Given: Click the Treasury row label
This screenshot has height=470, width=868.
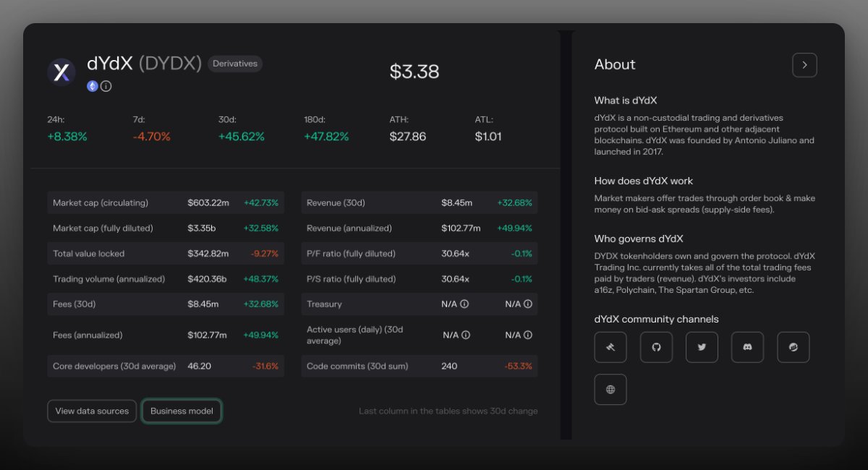Looking at the screenshot, I should pyautogui.click(x=324, y=304).
